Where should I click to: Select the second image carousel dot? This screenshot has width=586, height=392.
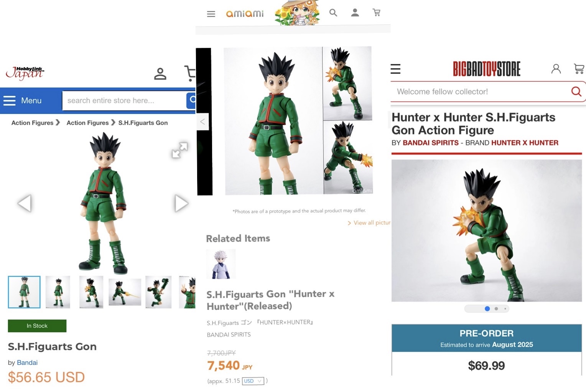coord(496,309)
